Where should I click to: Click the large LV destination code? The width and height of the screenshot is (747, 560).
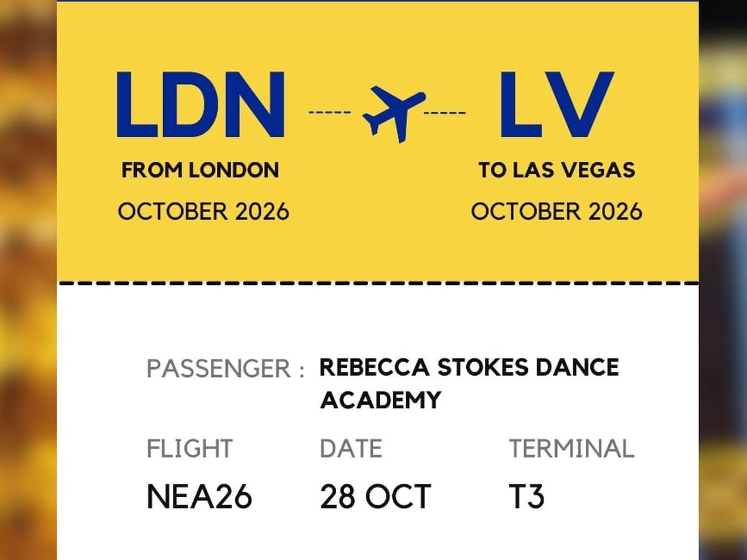point(556,105)
